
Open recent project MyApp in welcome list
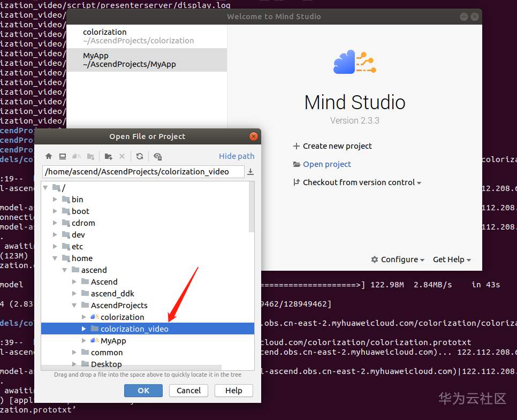coord(147,60)
